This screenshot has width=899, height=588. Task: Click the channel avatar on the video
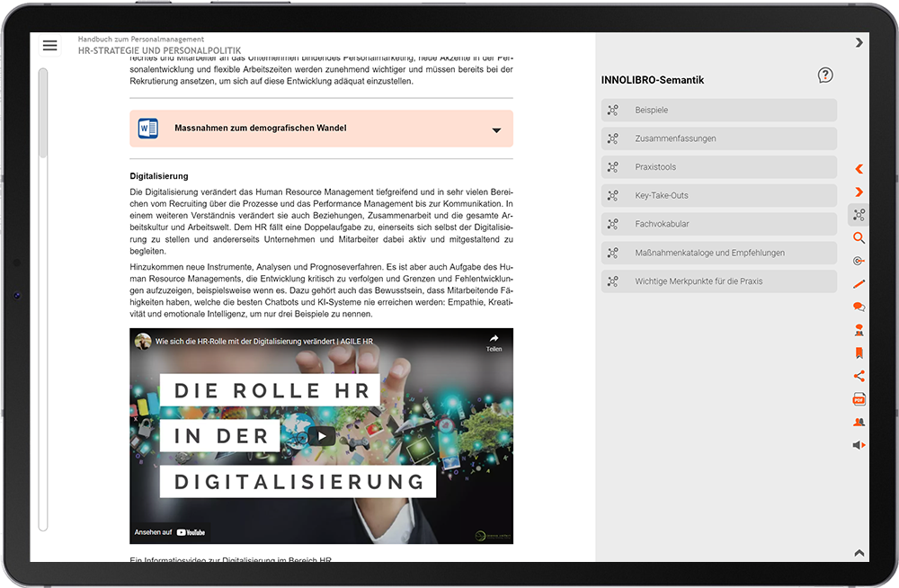143,342
